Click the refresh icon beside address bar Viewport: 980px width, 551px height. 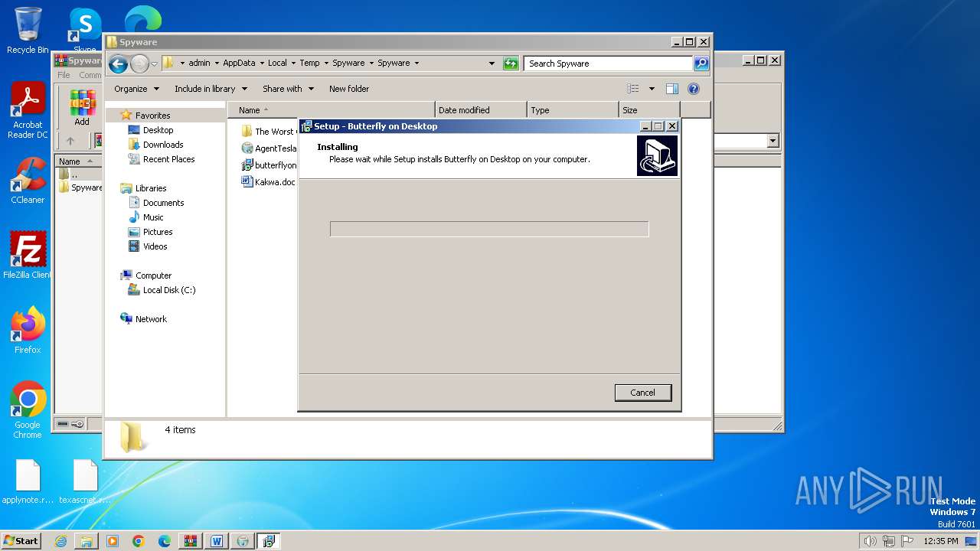pyautogui.click(x=511, y=64)
